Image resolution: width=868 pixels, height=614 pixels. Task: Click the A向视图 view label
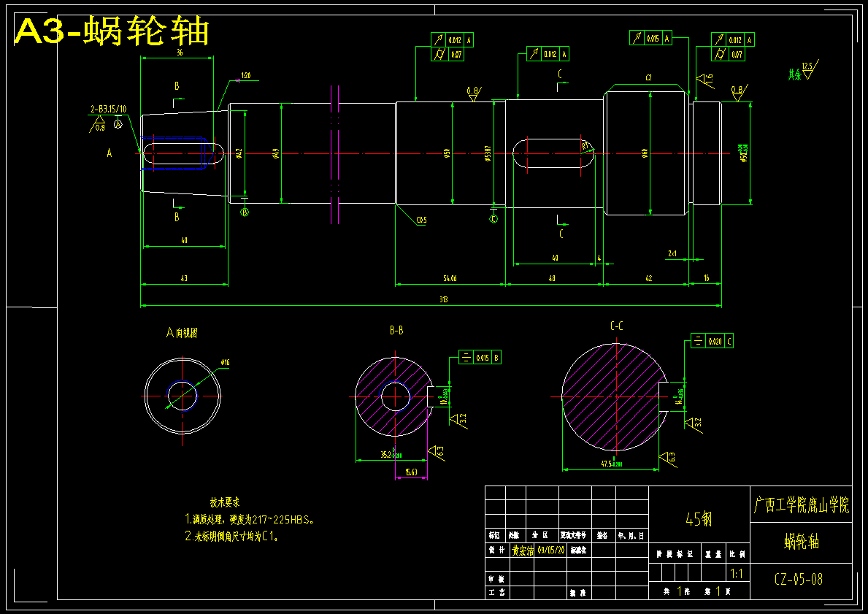182,333
